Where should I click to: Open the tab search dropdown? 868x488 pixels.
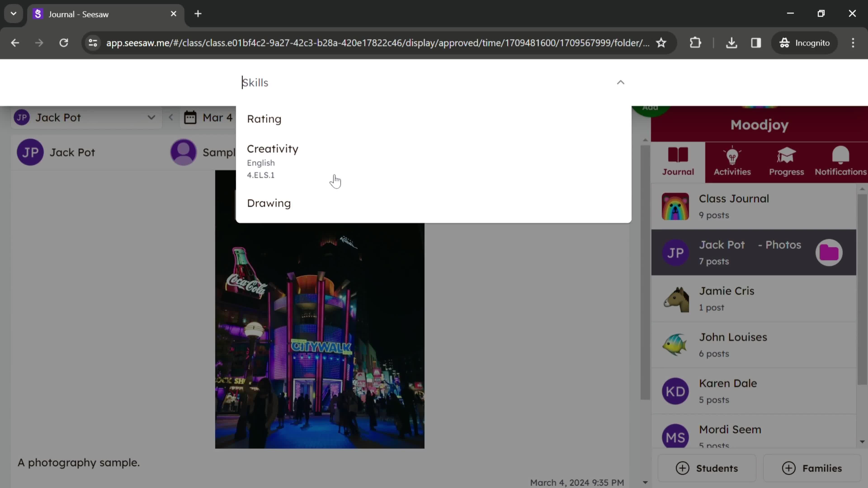point(14,14)
